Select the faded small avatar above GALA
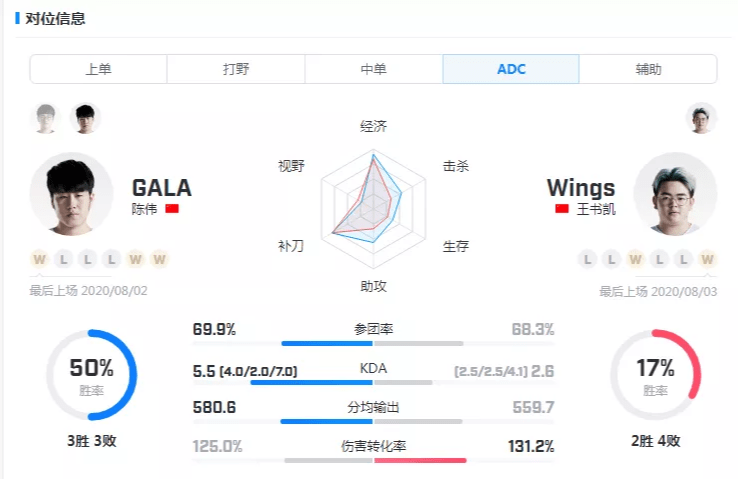The width and height of the screenshot is (739, 479). (46, 118)
